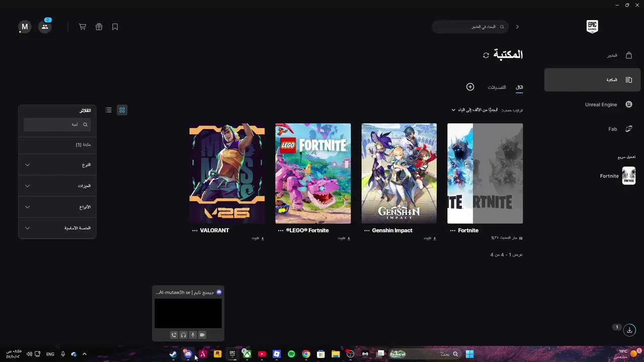
Task: Open Rockstar Games Launcher from the taskbar
Action: click(x=217, y=354)
